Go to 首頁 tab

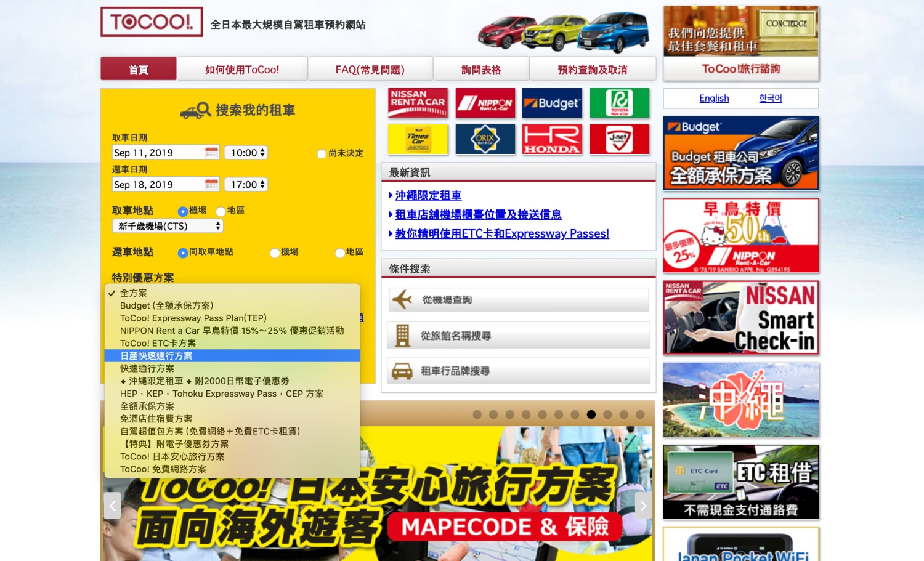pos(139,69)
